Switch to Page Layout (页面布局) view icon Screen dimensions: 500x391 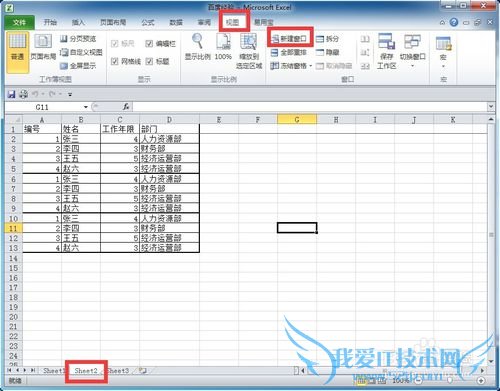pos(43,48)
